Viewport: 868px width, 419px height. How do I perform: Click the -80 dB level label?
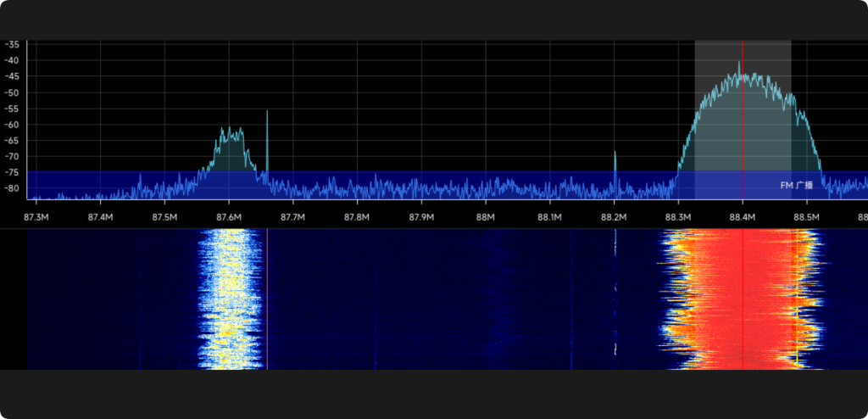(12, 189)
